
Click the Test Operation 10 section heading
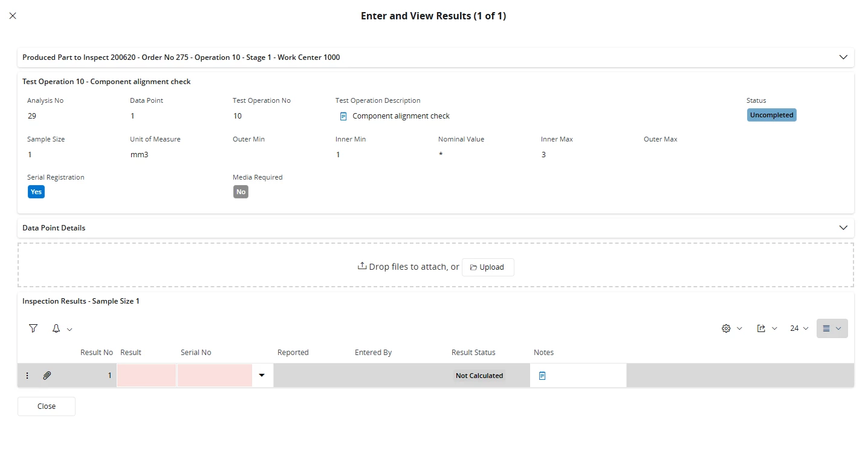coord(106,82)
